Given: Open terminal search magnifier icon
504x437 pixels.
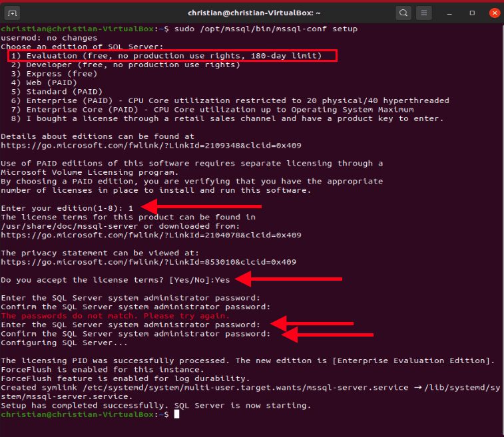Looking at the screenshot, I should (x=403, y=13).
